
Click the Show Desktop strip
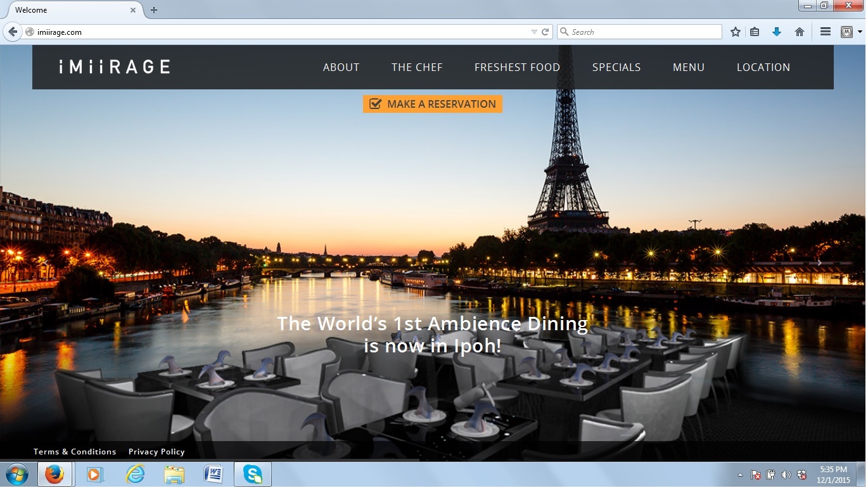(x=861, y=474)
